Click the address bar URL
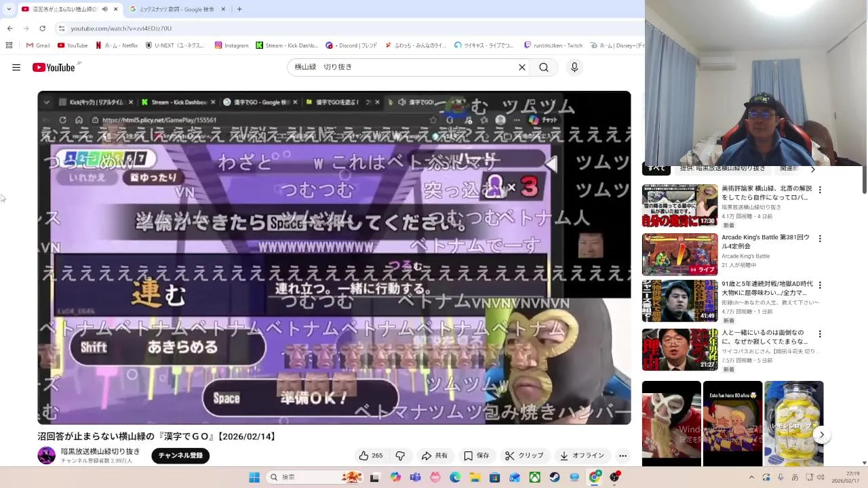Viewport: 868px width, 488px height. pos(121,28)
